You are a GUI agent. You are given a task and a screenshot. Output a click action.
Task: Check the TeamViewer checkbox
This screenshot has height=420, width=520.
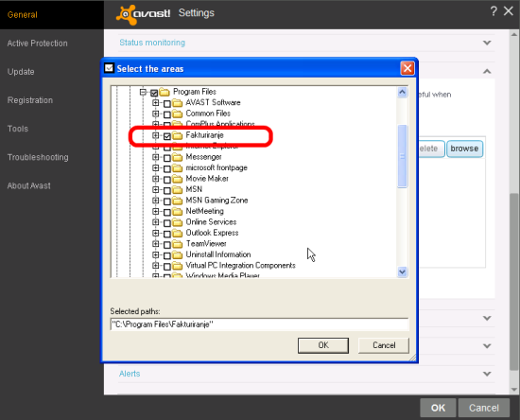[167, 245]
